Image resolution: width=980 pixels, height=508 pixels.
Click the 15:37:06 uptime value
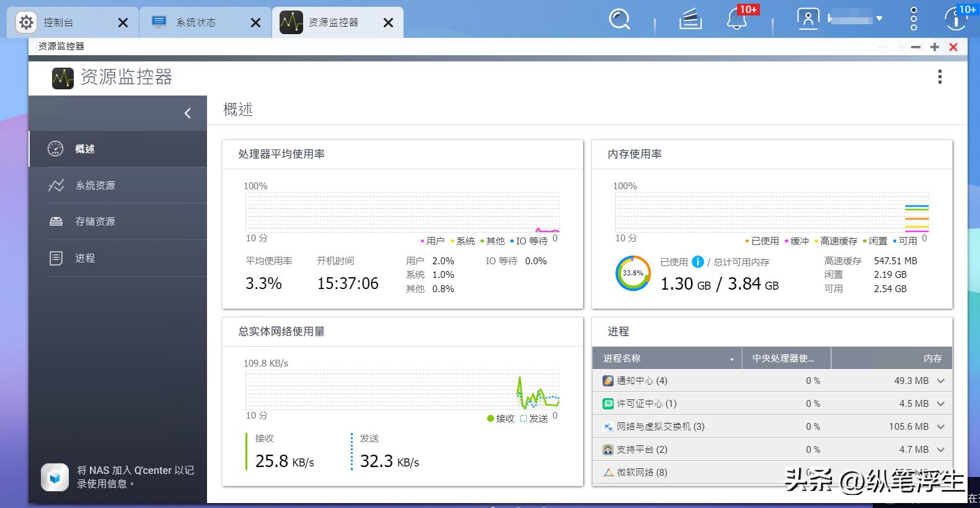tap(348, 283)
